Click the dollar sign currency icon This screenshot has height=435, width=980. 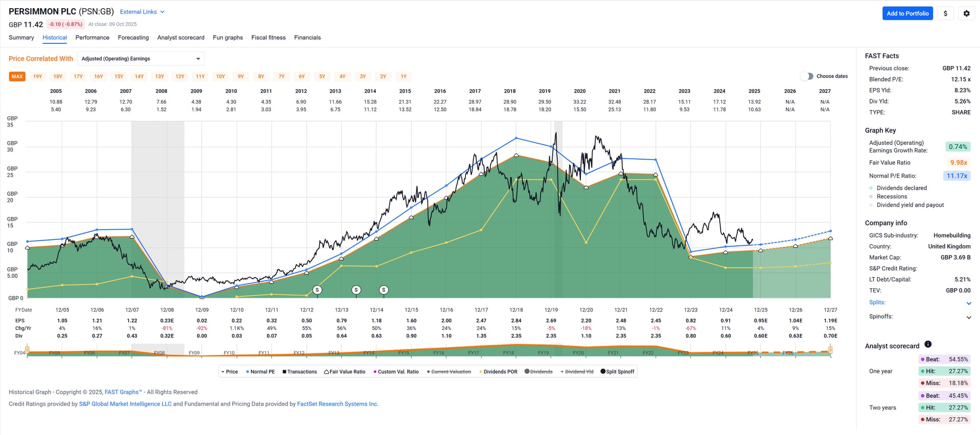tap(945, 13)
